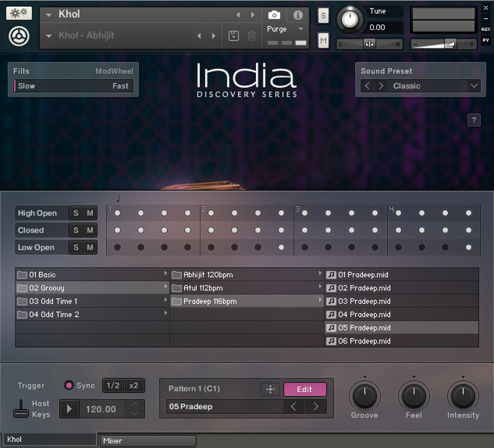Open the Sound Preset Classic dropdown
Viewport: 494px width, 448px height.
pyautogui.click(x=474, y=86)
